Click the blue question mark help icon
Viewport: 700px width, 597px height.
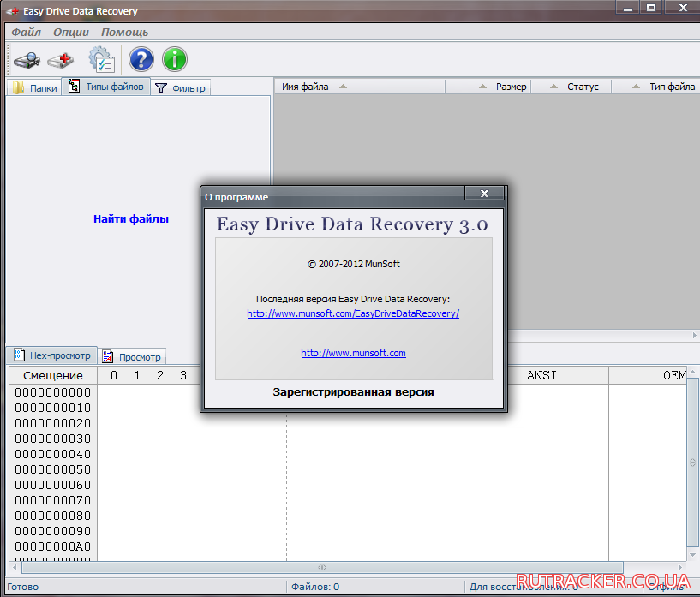point(141,59)
